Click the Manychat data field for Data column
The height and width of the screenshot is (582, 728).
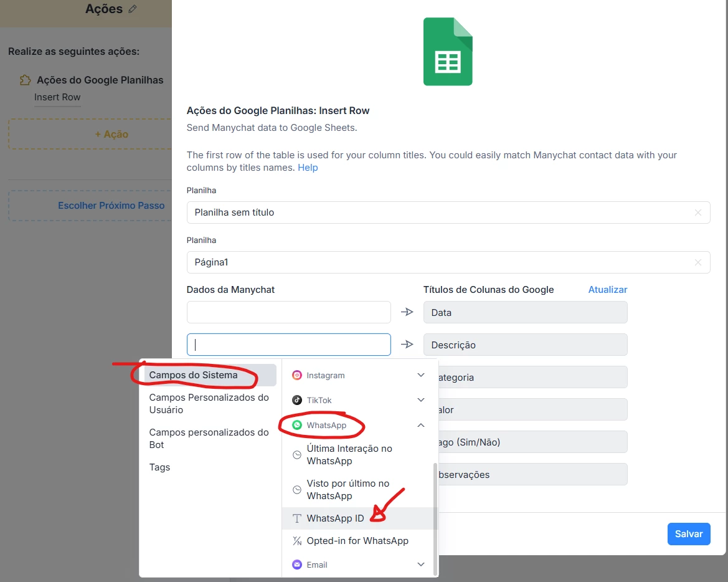[288, 312]
